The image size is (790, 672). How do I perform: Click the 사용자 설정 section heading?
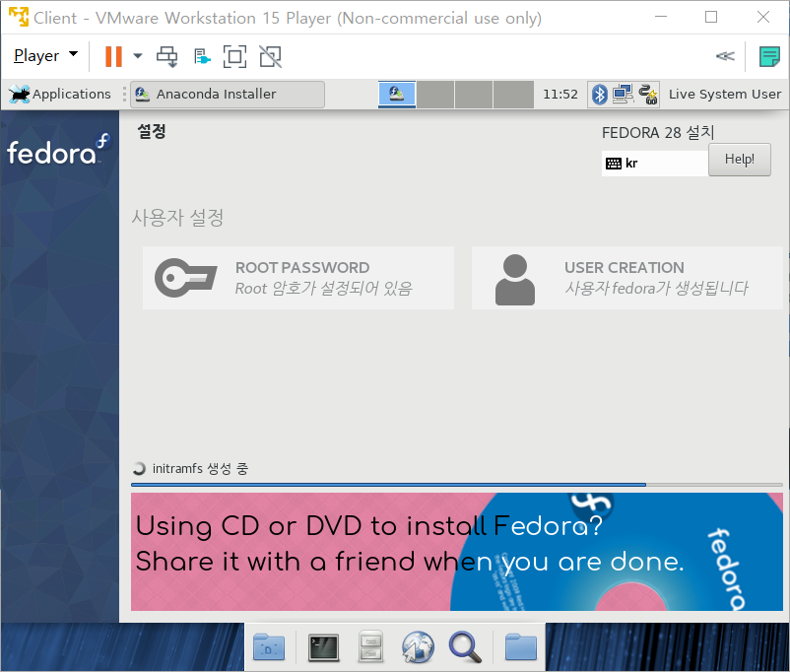coord(177,218)
